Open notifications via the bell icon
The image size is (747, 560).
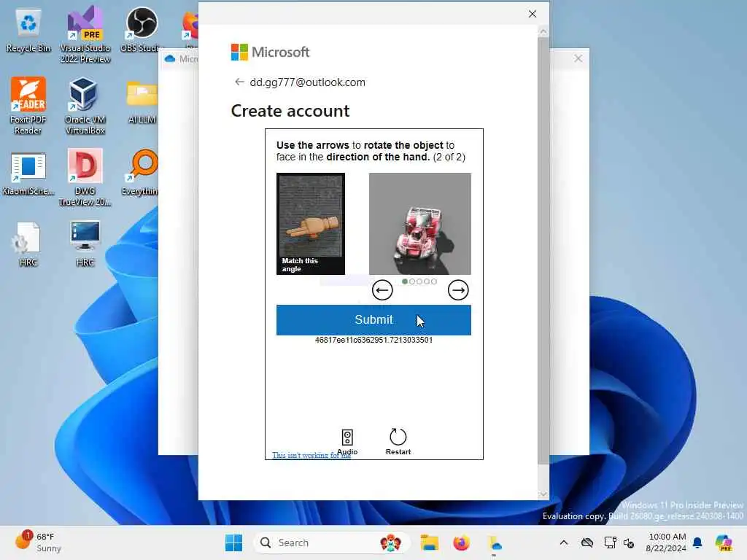697,542
